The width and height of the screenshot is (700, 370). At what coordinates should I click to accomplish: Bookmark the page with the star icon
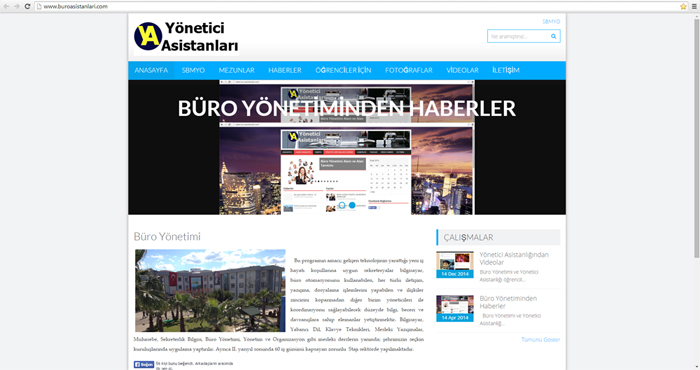click(x=683, y=6)
